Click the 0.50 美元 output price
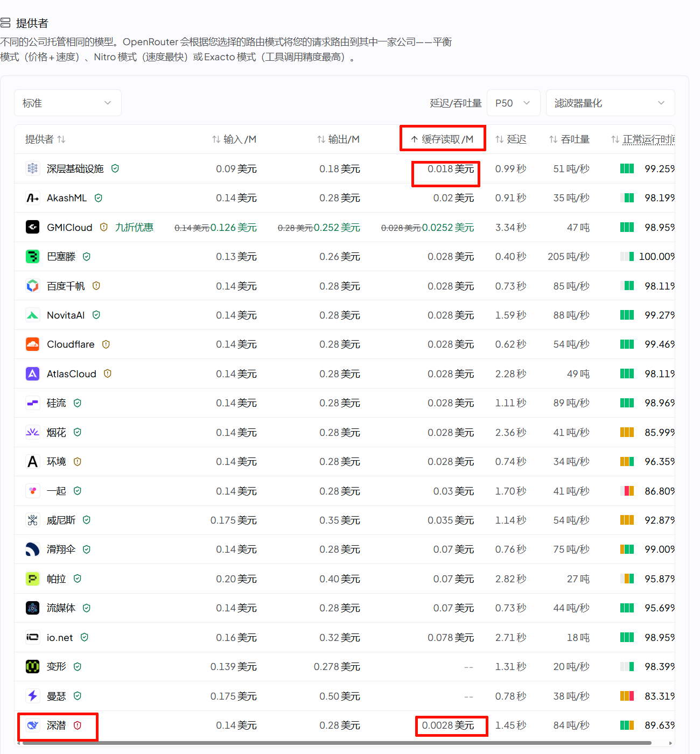 coord(340,696)
